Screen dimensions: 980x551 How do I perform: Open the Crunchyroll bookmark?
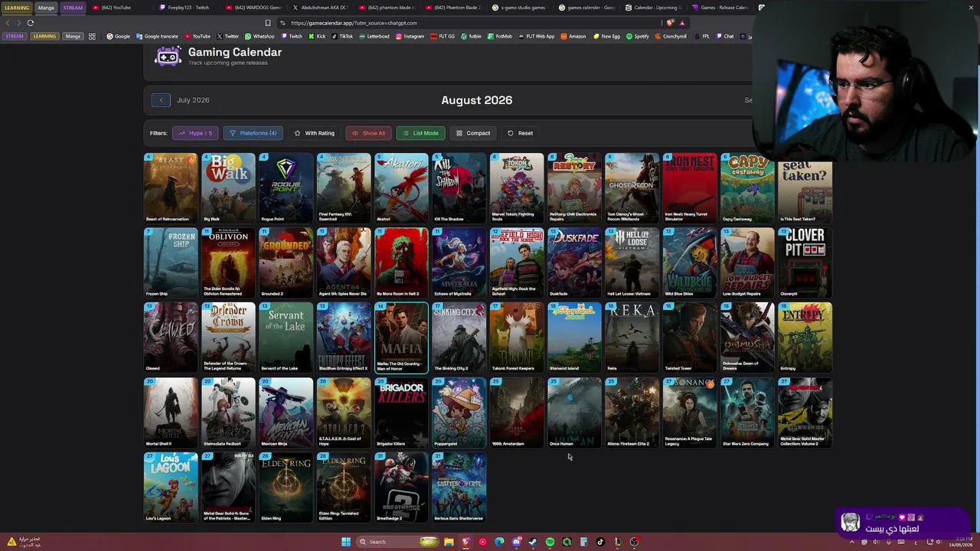[x=671, y=36]
